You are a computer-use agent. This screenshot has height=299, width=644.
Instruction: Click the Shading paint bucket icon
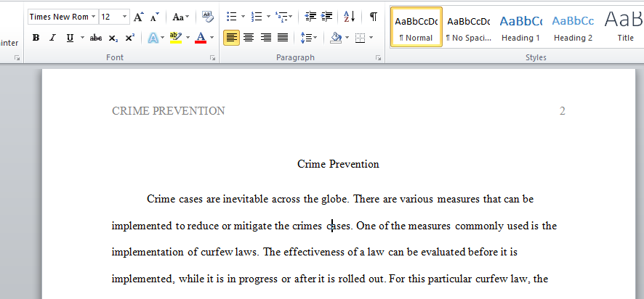[x=336, y=38]
